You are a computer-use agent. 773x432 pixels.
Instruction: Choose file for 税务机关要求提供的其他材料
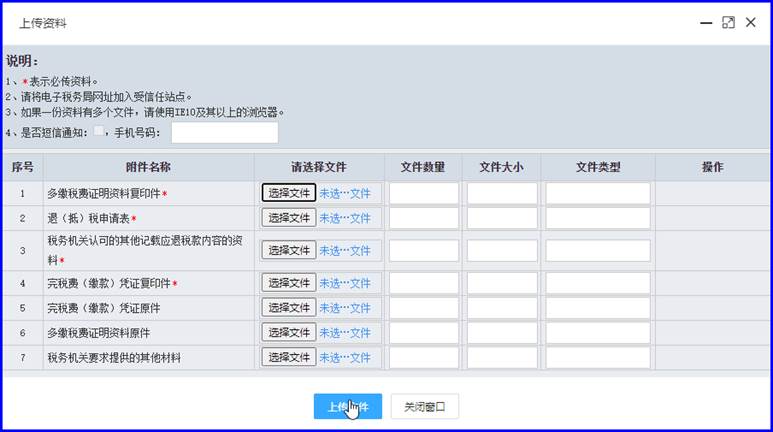289,357
